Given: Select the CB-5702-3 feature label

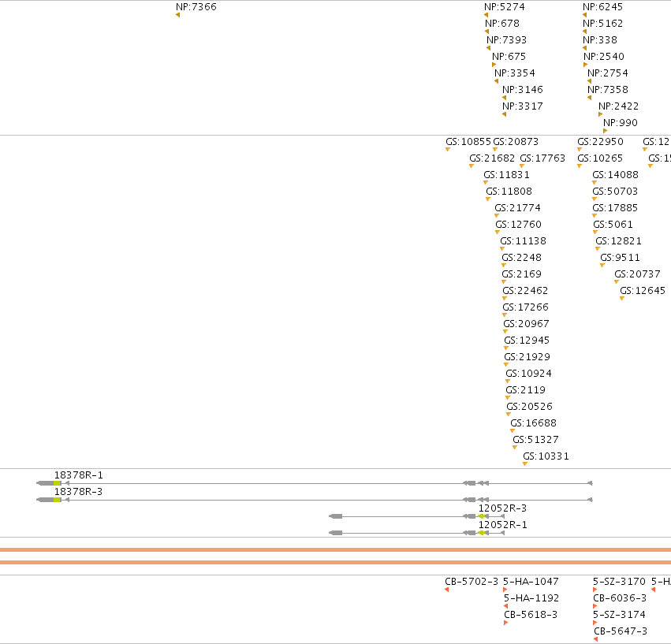Looking at the screenshot, I should 472,582.
